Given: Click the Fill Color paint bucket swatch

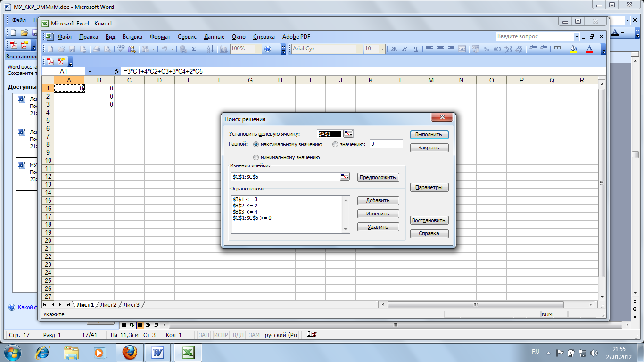Looking at the screenshot, I should click(x=573, y=49).
